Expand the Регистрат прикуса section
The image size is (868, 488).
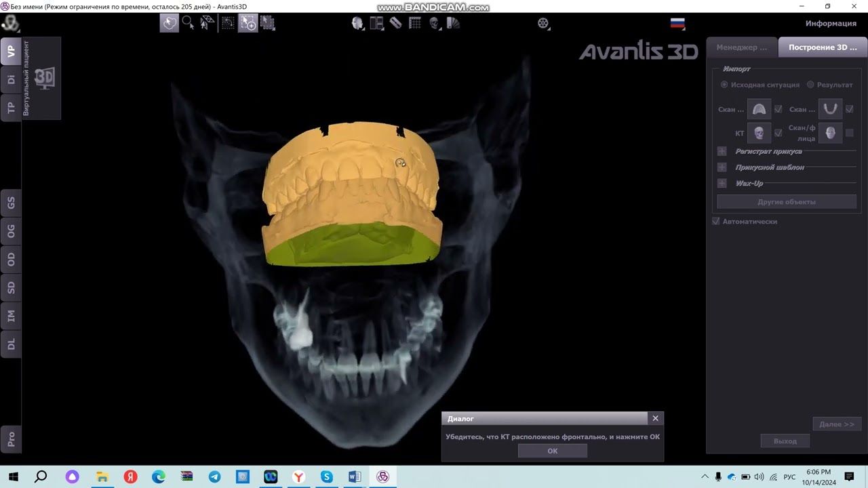(x=722, y=151)
